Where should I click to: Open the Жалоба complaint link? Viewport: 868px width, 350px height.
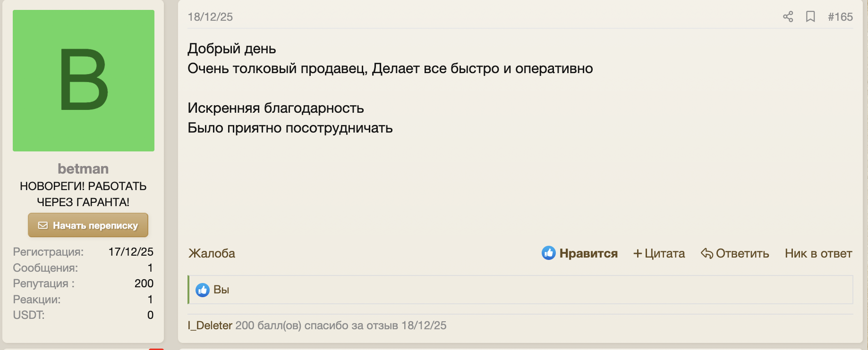tap(211, 253)
